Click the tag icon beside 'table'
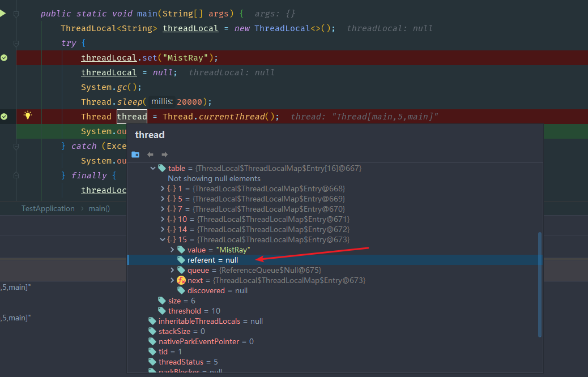588x377 pixels. point(162,168)
